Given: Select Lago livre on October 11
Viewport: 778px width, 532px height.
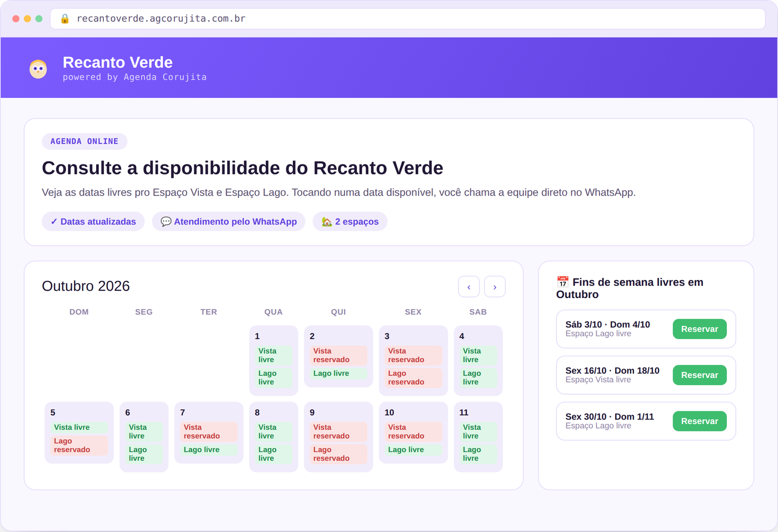Looking at the screenshot, I should [478, 454].
